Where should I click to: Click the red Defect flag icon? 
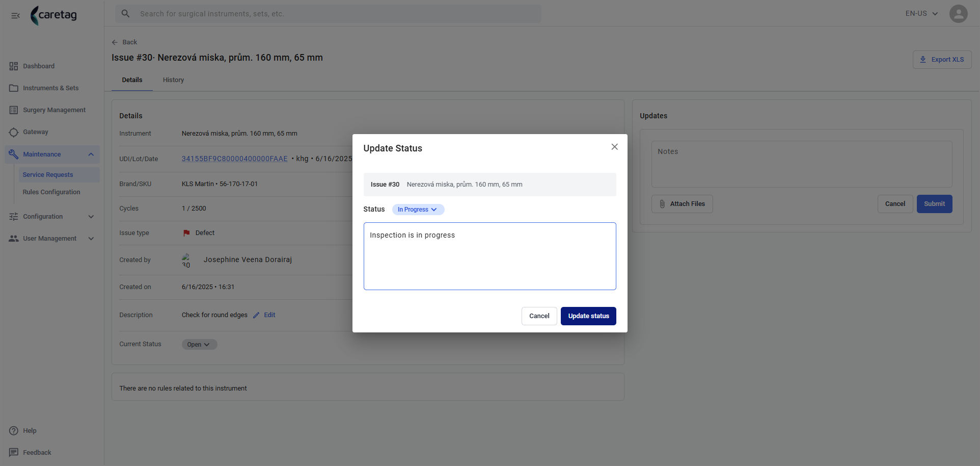coord(186,233)
